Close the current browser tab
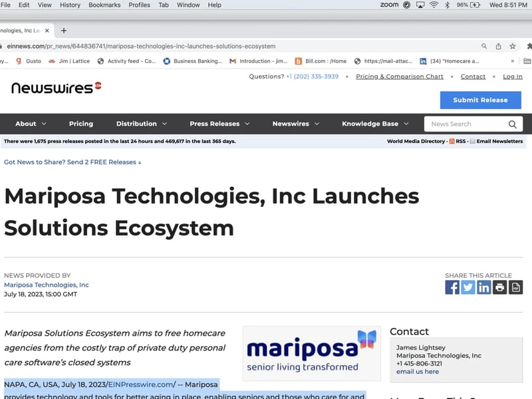Viewport: 532px width, 399px height. [47, 31]
